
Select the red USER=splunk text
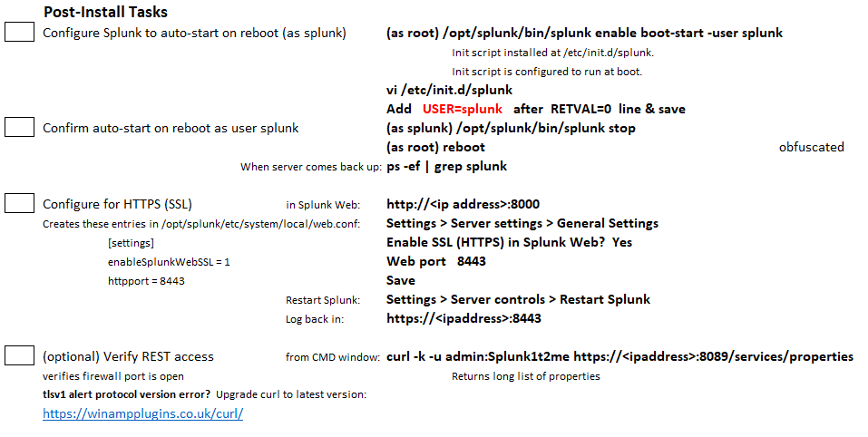point(462,109)
